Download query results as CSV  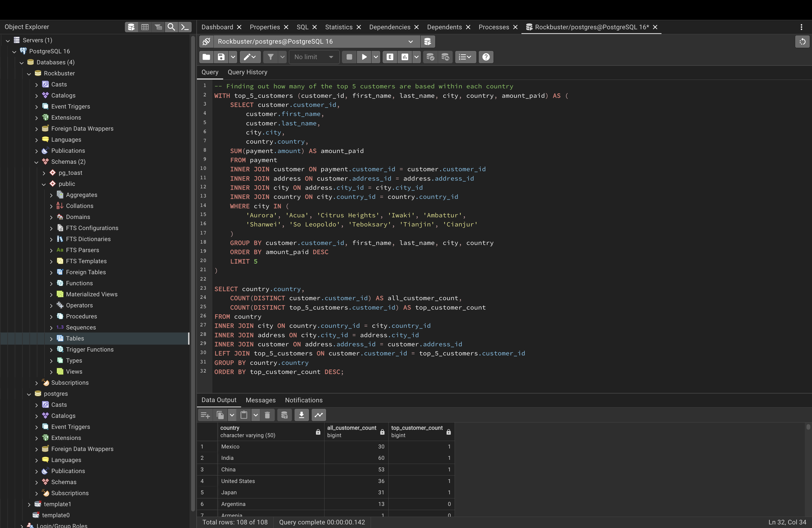301,415
